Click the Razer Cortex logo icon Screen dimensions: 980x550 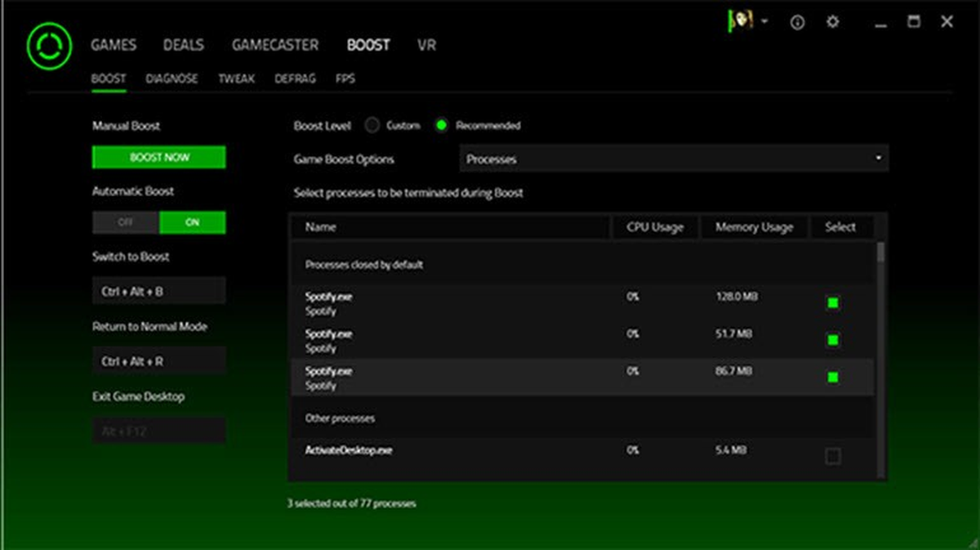[x=49, y=44]
